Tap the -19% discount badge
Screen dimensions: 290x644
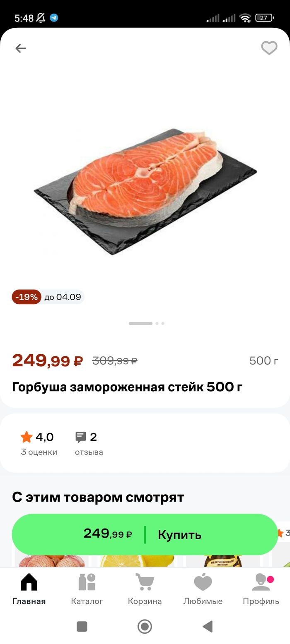[x=27, y=297]
